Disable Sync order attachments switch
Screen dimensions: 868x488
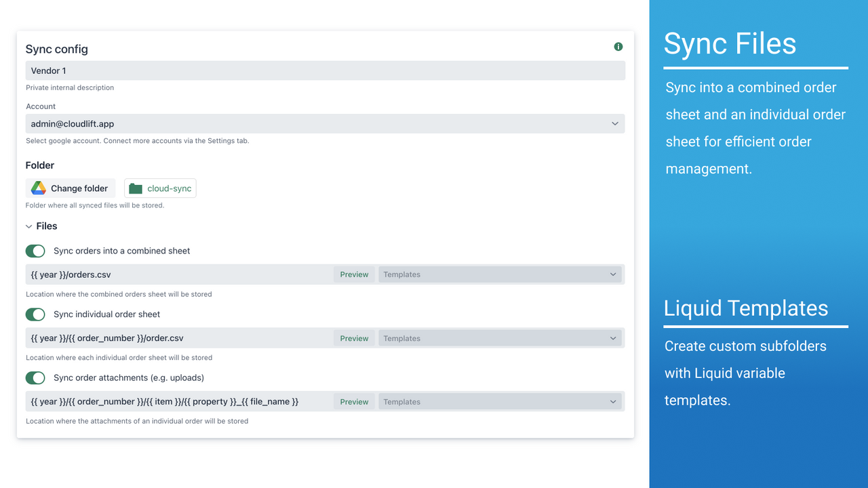(x=35, y=378)
